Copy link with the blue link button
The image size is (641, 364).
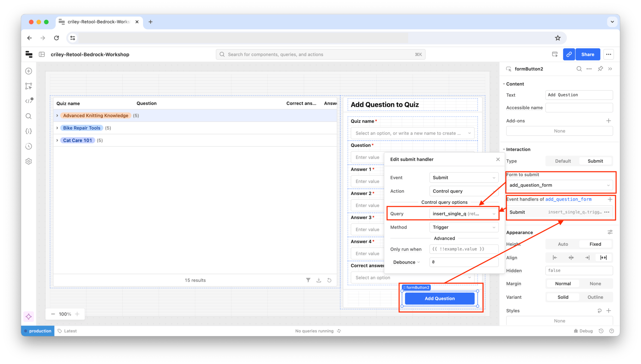click(x=569, y=54)
